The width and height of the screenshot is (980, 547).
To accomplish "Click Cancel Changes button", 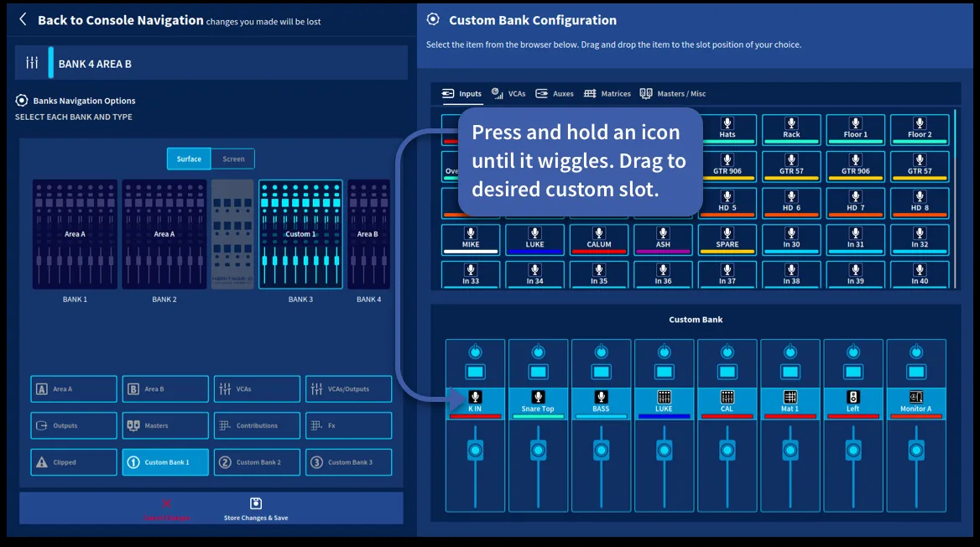I will point(167,509).
